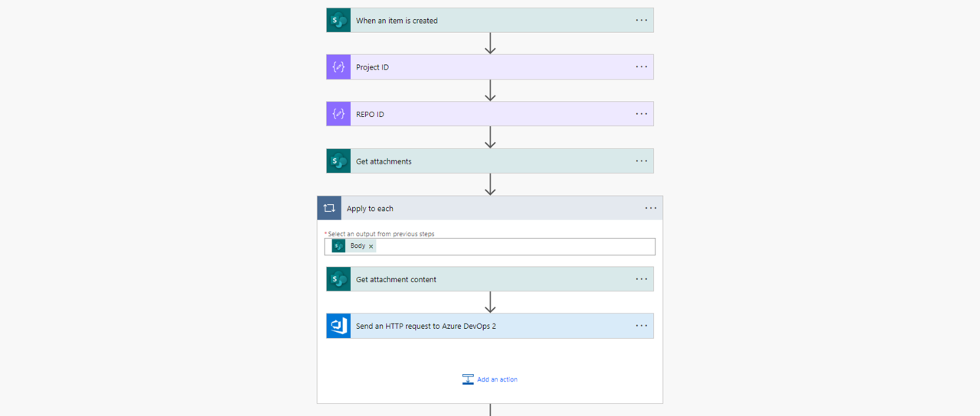The width and height of the screenshot is (980, 416).
Task: Click SharePoint icon on Get attachments step
Action: 338,161
